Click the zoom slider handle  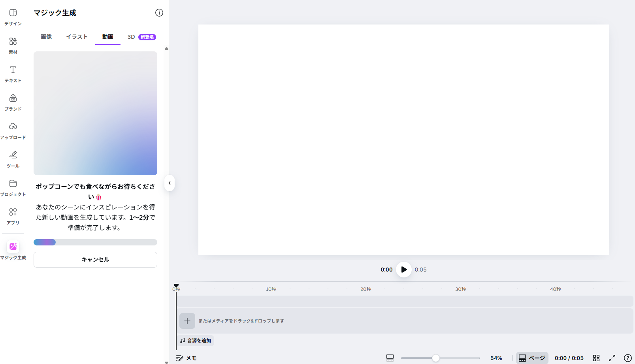click(435, 358)
